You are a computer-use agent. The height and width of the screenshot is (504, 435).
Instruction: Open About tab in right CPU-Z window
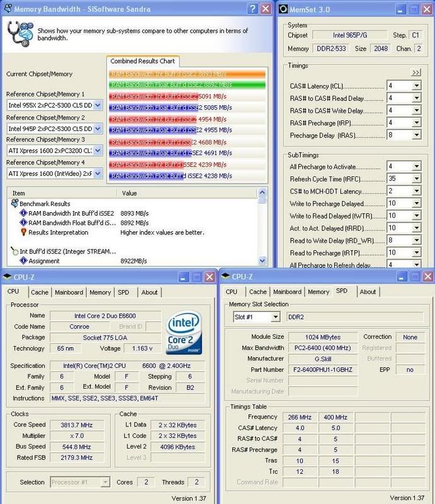click(368, 292)
